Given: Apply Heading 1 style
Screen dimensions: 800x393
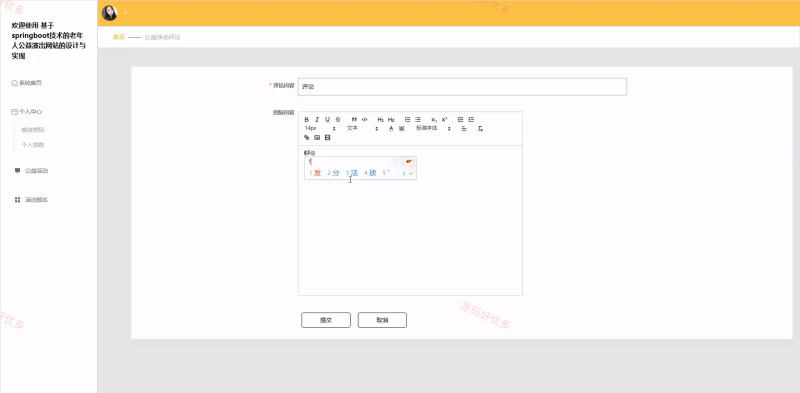Looking at the screenshot, I should click(381, 119).
